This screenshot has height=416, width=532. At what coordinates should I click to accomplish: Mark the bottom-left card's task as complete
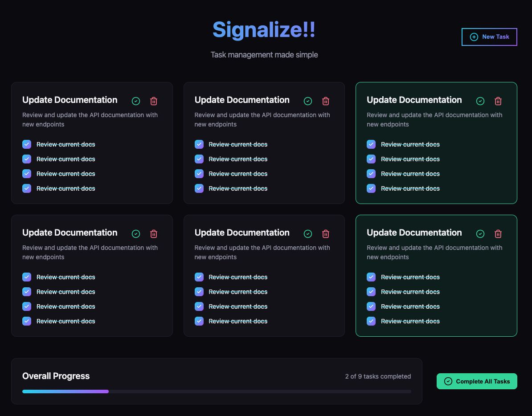coord(136,234)
